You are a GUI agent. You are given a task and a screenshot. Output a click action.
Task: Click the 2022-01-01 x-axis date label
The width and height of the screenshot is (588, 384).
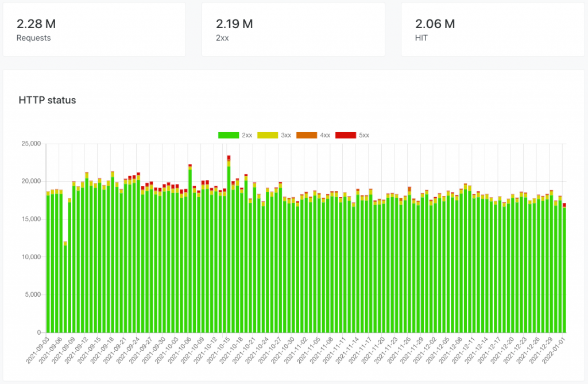coord(555,350)
